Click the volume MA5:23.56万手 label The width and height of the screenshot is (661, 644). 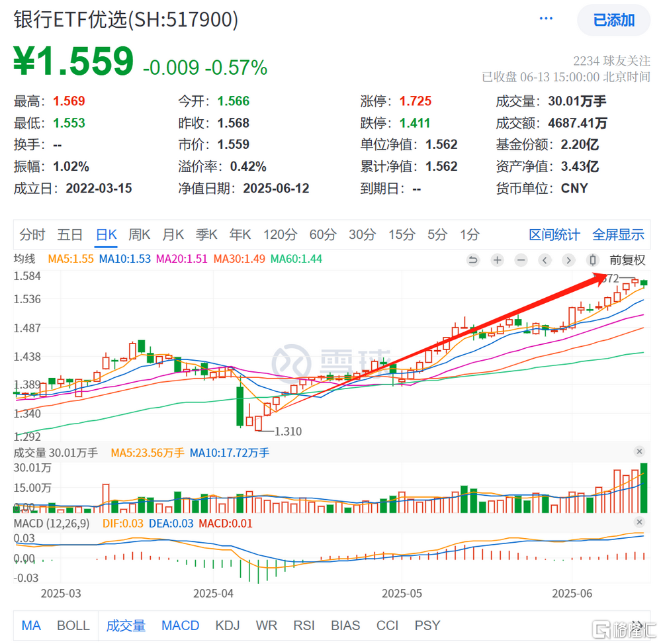(148, 453)
